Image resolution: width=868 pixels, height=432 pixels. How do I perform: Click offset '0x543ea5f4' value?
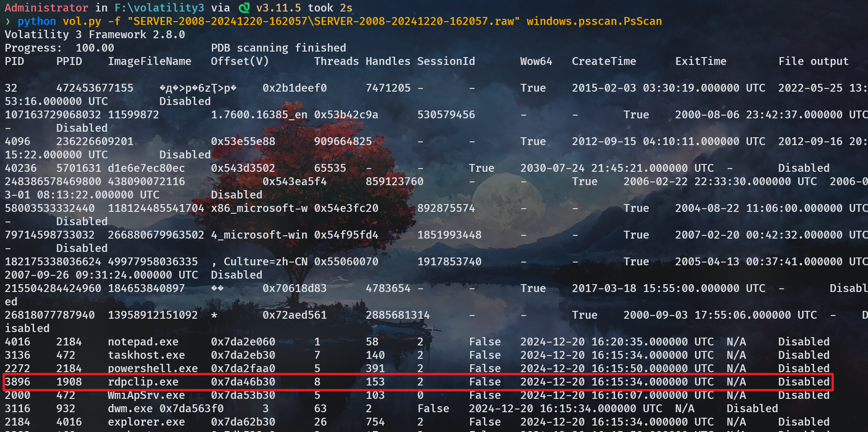click(x=295, y=181)
